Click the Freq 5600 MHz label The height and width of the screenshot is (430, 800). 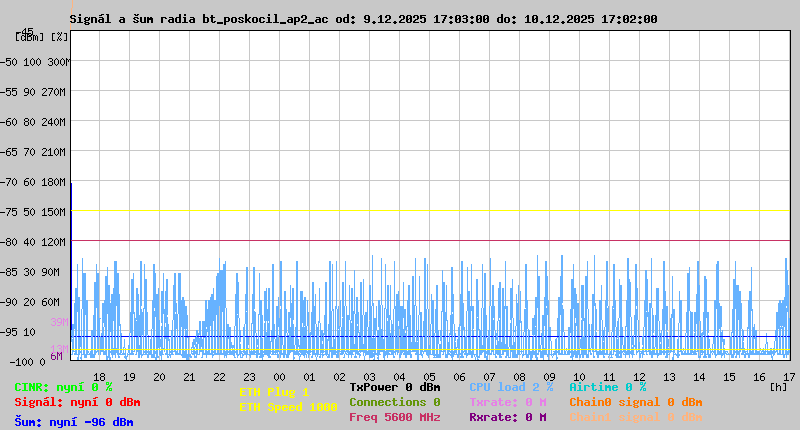[x=394, y=417]
